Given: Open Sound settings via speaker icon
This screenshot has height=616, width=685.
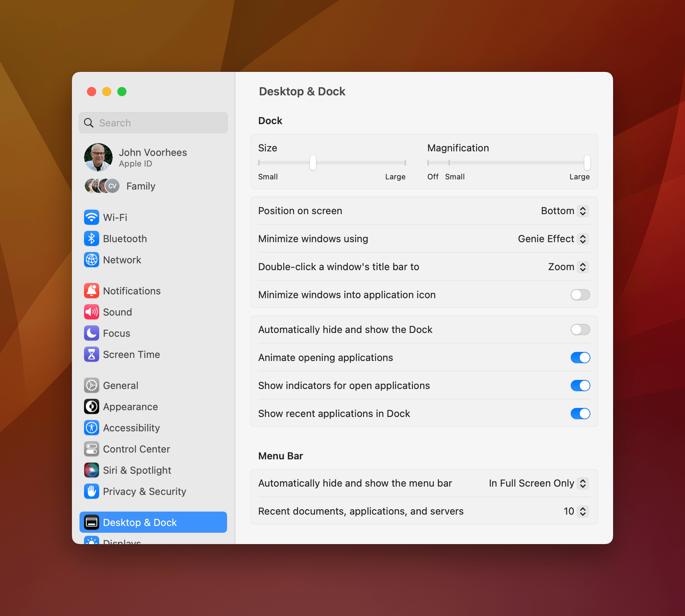Looking at the screenshot, I should point(92,312).
